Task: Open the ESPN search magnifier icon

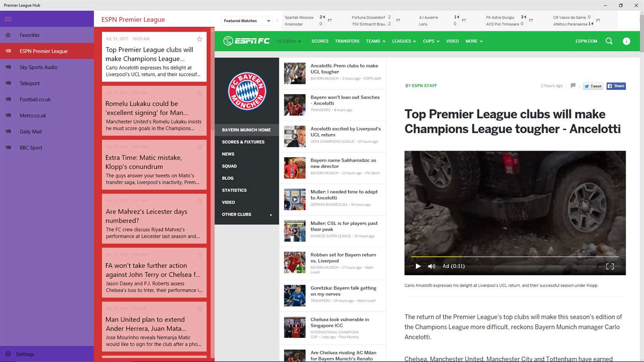Action: coord(609,41)
